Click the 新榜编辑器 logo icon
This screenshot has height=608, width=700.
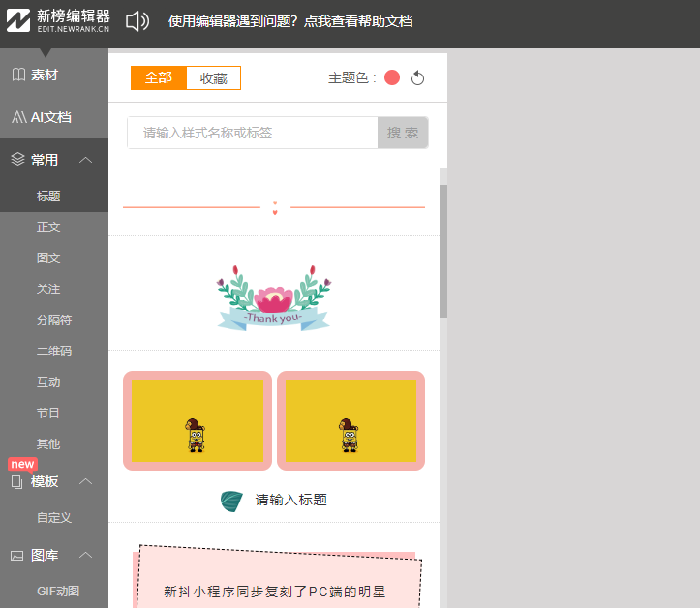click(x=17, y=21)
